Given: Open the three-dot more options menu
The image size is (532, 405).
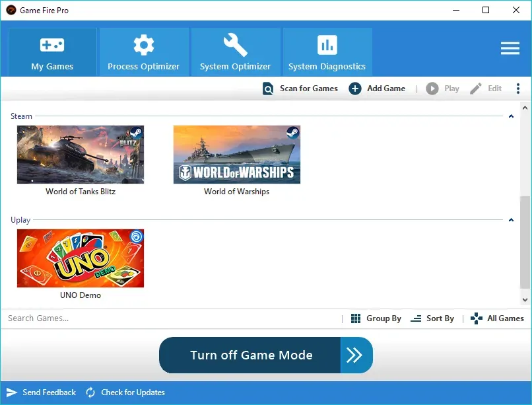Looking at the screenshot, I should [x=518, y=89].
